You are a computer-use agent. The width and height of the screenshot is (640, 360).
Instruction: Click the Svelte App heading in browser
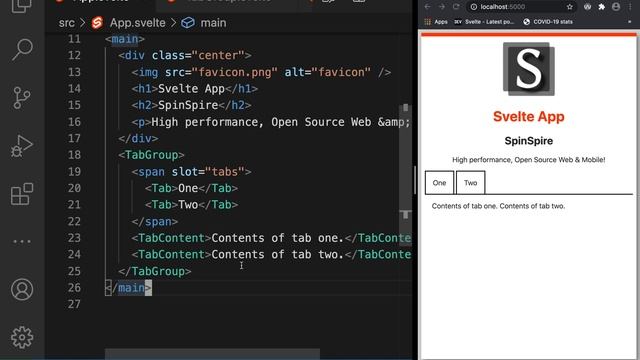[x=529, y=117]
